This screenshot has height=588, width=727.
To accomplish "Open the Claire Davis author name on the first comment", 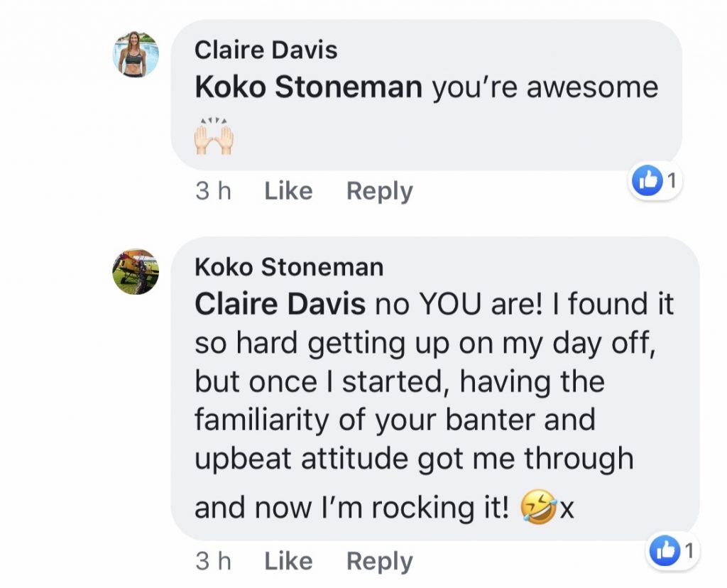I will pos(266,50).
